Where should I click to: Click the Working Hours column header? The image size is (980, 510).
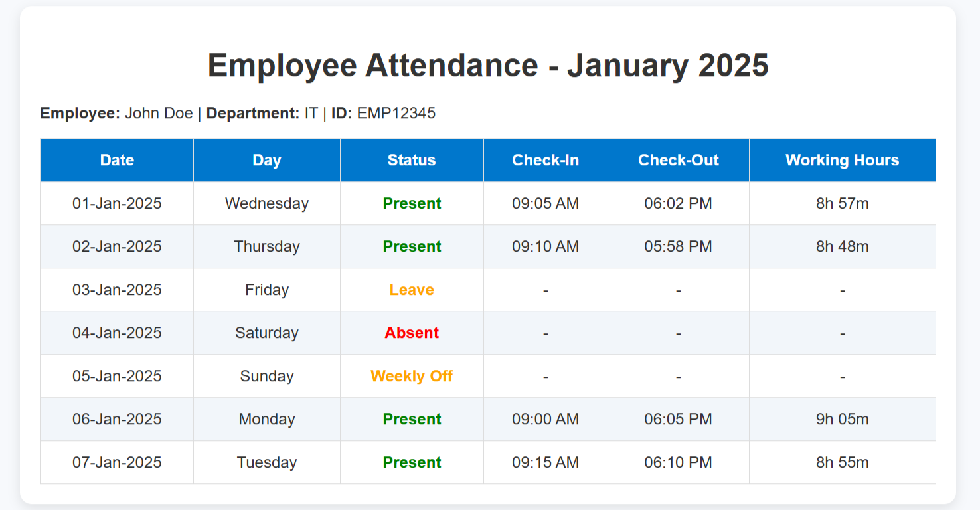[842, 160]
